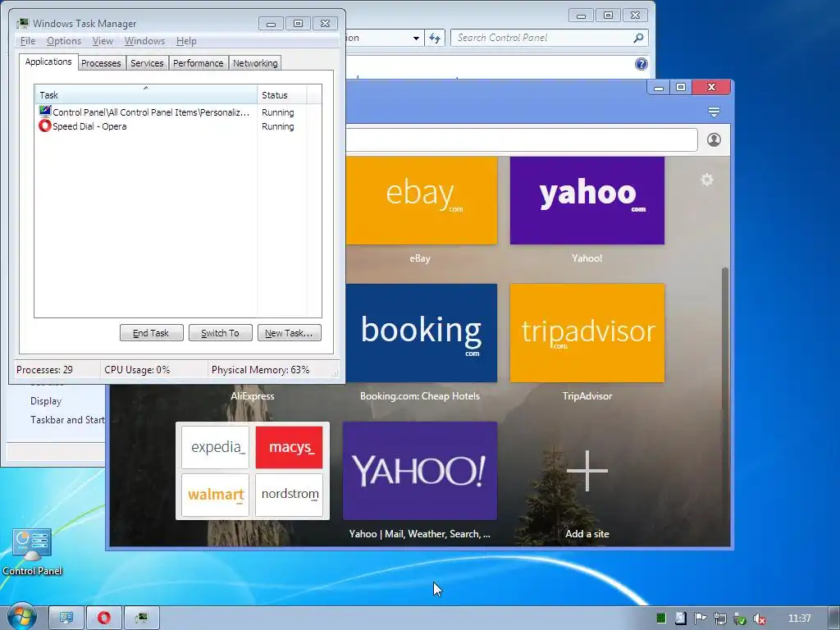Open Task Manager File menu

click(x=28, y=41)
